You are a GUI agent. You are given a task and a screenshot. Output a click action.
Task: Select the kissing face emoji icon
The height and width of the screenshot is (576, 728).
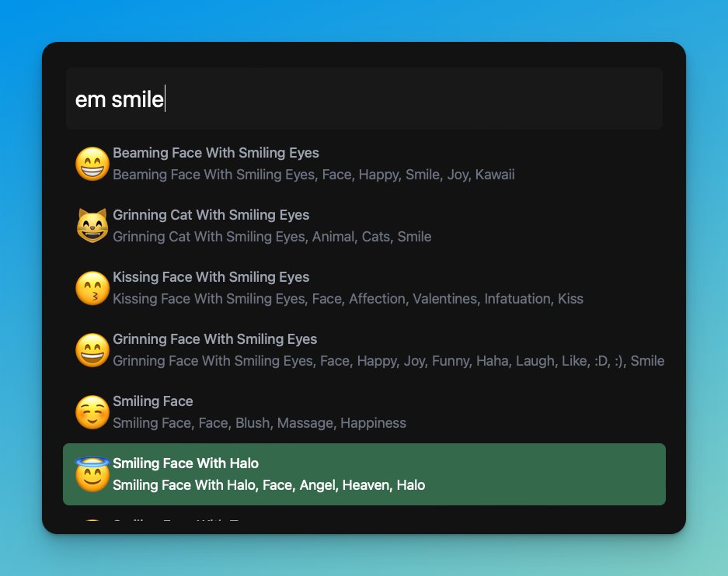[92, 288]
